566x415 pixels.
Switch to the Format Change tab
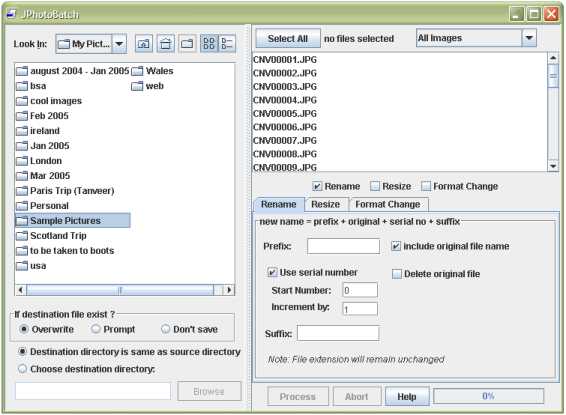388,204
